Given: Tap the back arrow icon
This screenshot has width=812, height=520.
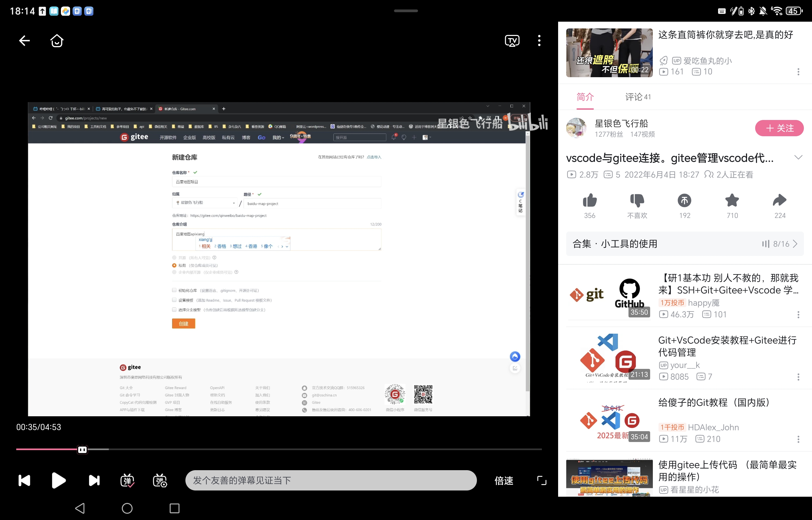Looking at the screenshot, I should point(24,41).
